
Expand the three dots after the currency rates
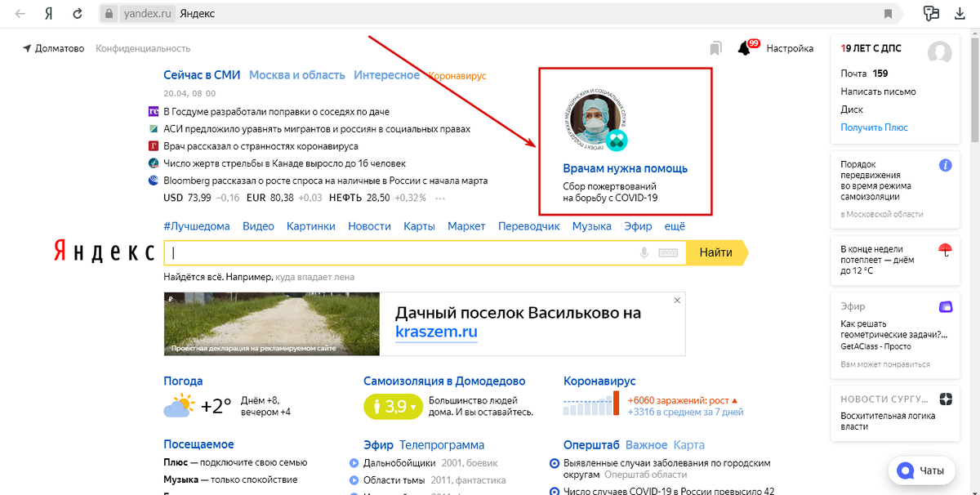tap(440, 198)
